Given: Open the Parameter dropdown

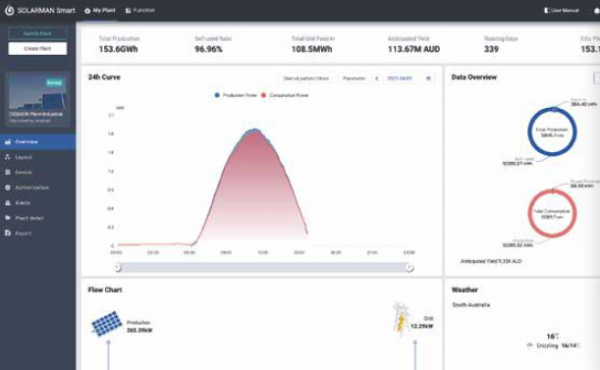Looking at the screenshot, I should 354,78.
